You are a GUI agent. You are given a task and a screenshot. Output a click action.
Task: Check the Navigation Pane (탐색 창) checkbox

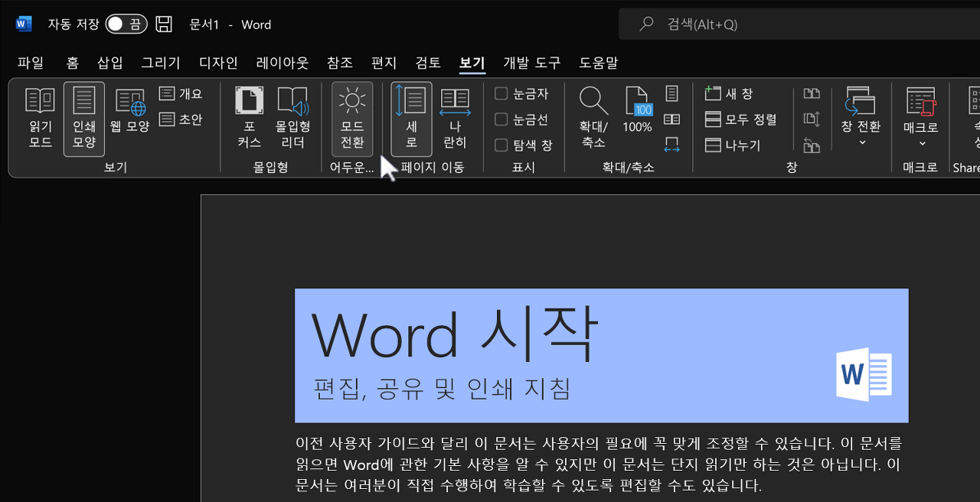click(x=501, y=145)
